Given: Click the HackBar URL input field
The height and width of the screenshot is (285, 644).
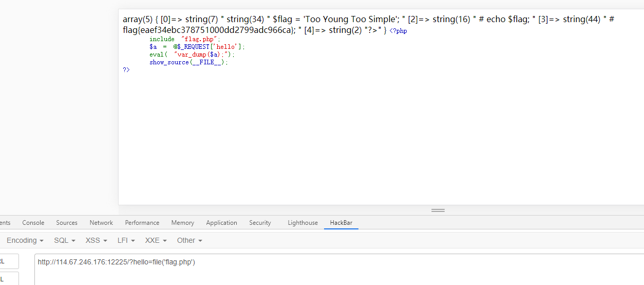Looking at the screenshot, I should 339,269.
